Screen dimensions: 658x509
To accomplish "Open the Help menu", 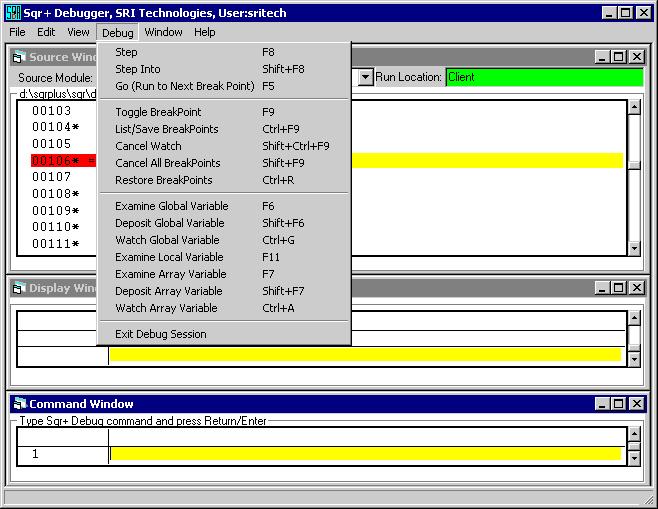I will (x=204, y=32).
